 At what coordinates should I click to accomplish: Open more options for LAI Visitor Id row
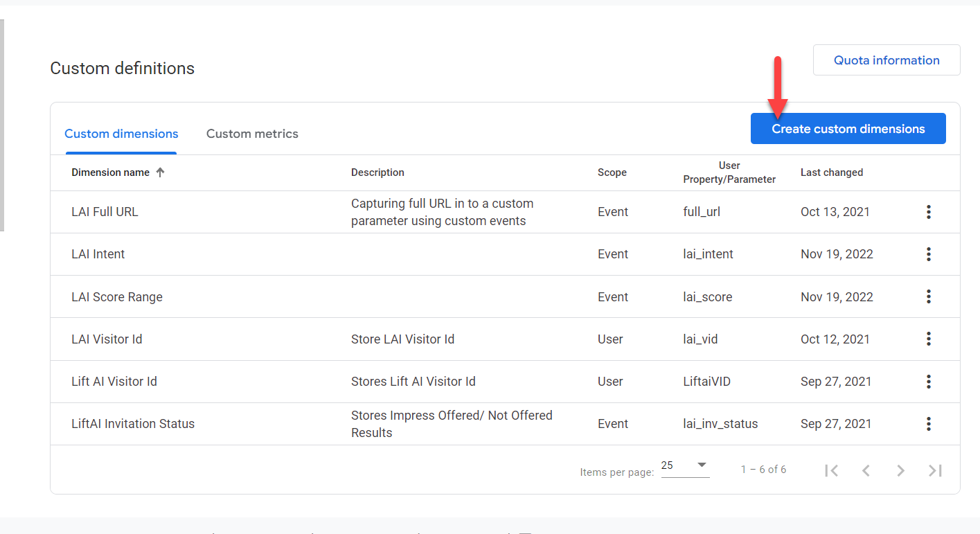pos(929,339)
